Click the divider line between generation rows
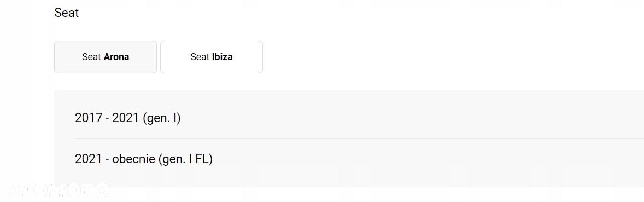Image resolution: width=644 pixels, height=202 pixels. 359,138
